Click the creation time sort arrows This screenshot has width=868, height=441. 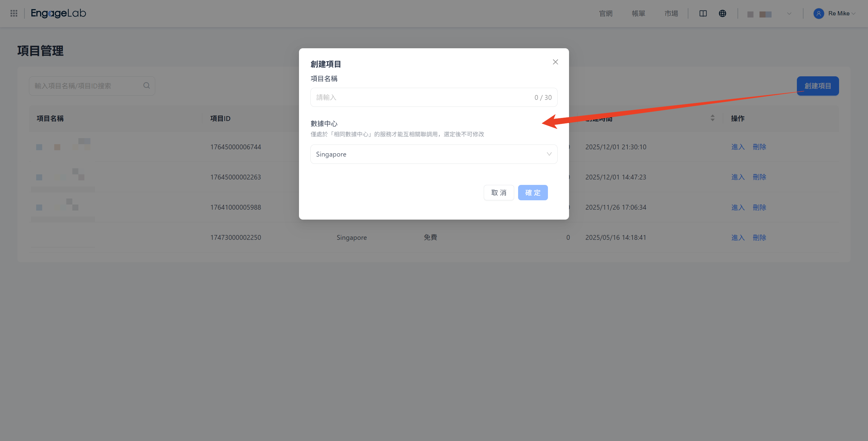[712, 118]
